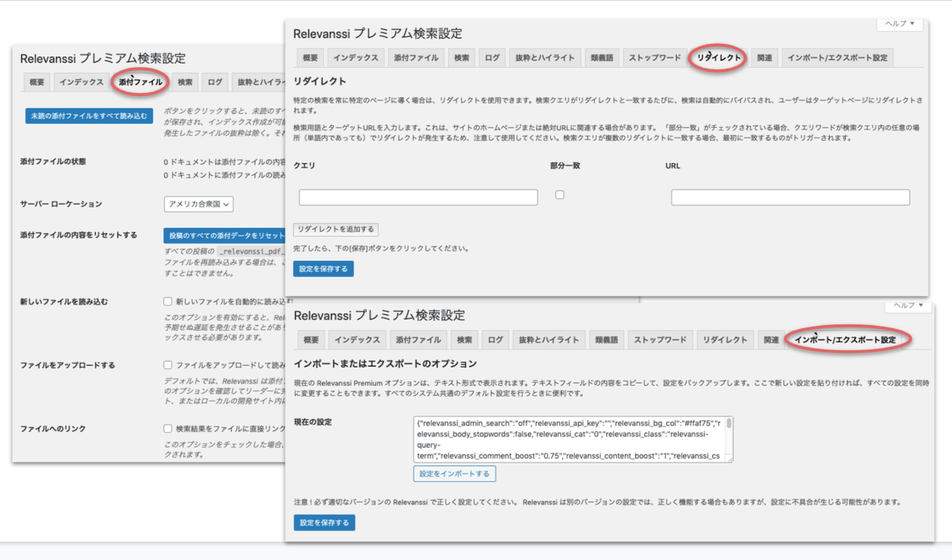952x560 pixels.
Task: Open ログ tab in the attachments settings window
Action: 215,82
